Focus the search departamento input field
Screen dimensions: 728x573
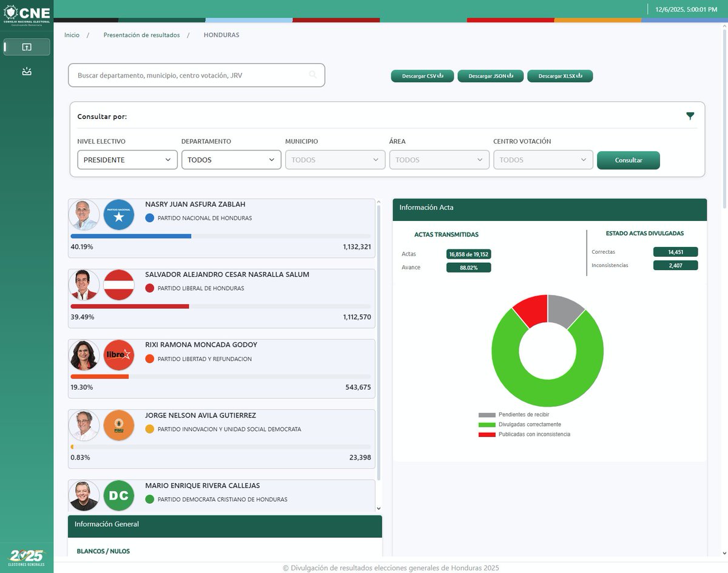pyautogui.click(x=197, y=75)
